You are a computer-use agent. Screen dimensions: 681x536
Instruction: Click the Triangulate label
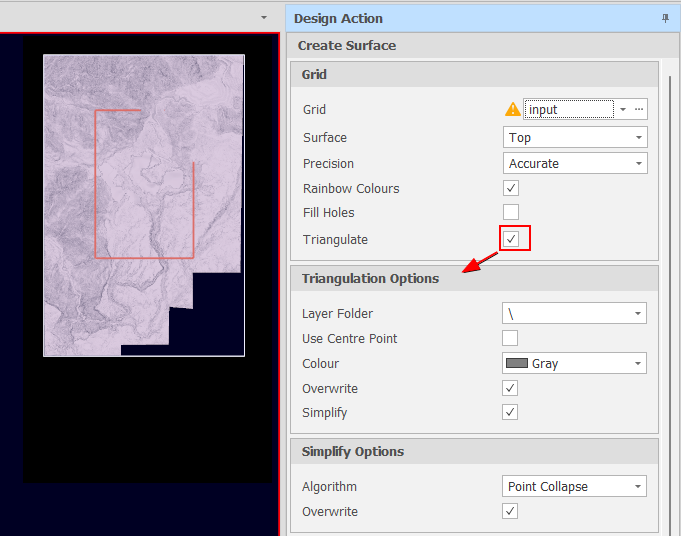[x=335, y=239]
